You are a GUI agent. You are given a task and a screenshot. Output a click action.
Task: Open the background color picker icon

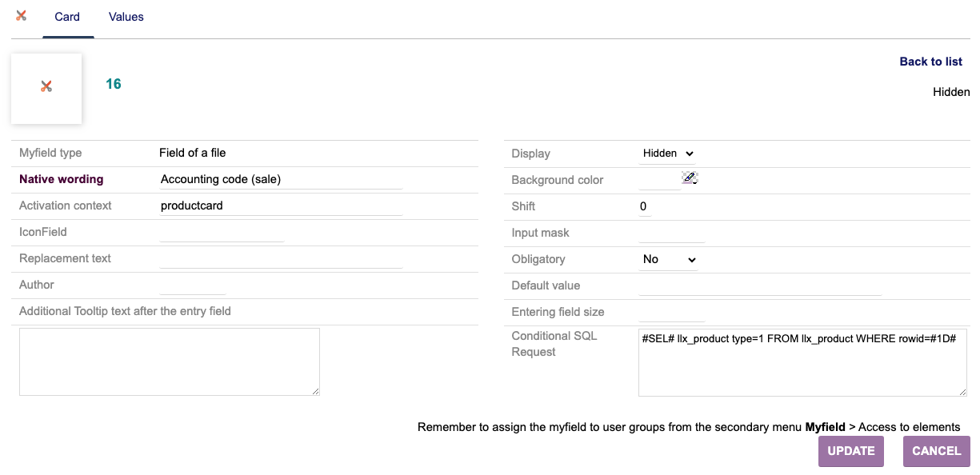(x=689, y=178)
